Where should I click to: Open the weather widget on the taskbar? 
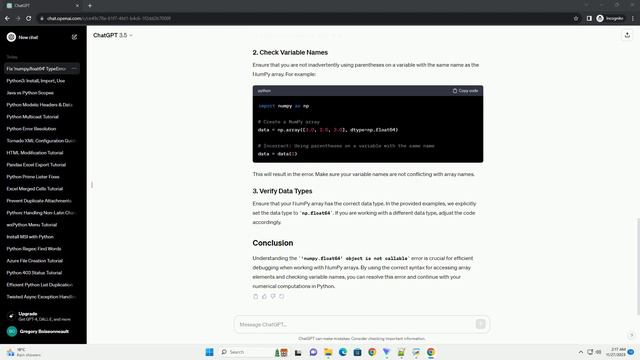click(x=24, y=352)
